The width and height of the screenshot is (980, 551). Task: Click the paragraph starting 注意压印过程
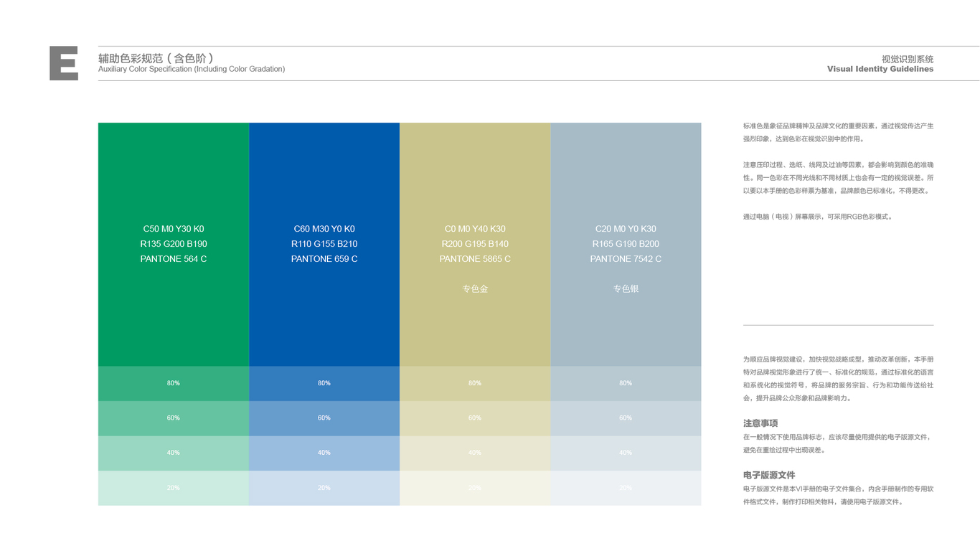[x=839, y=178]
